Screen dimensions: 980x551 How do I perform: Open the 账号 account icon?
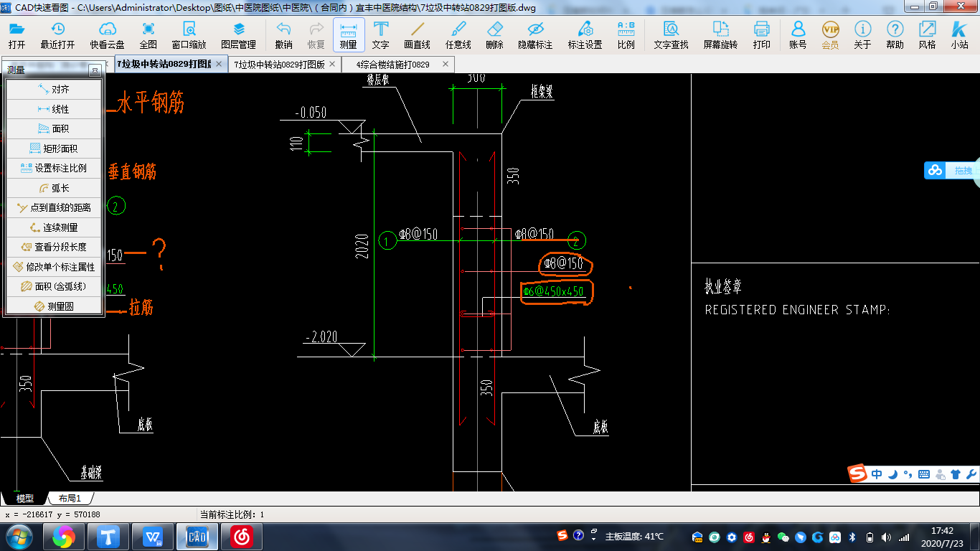click(798, 35)
